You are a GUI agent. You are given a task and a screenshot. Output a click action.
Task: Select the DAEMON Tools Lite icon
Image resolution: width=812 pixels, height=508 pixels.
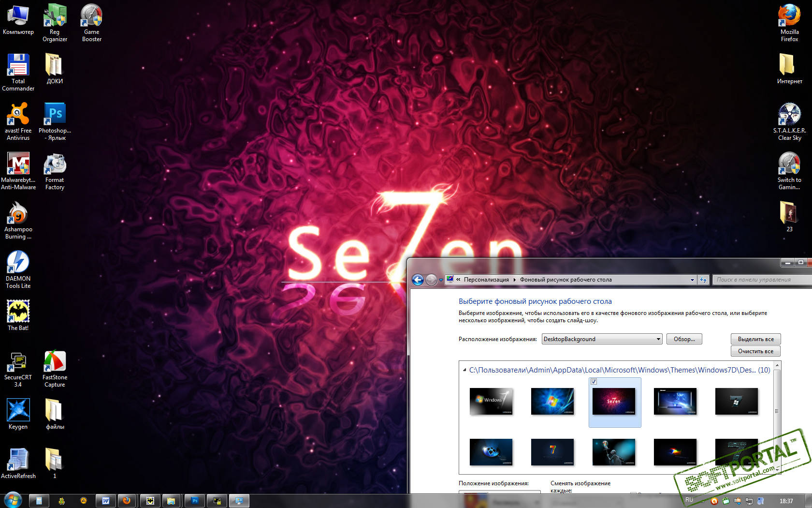(18, 269)
